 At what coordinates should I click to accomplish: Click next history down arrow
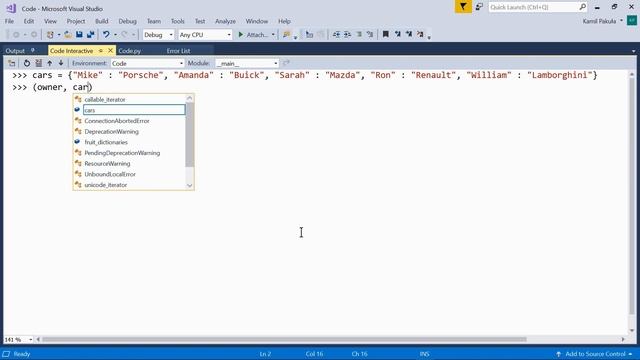(61, 63)
